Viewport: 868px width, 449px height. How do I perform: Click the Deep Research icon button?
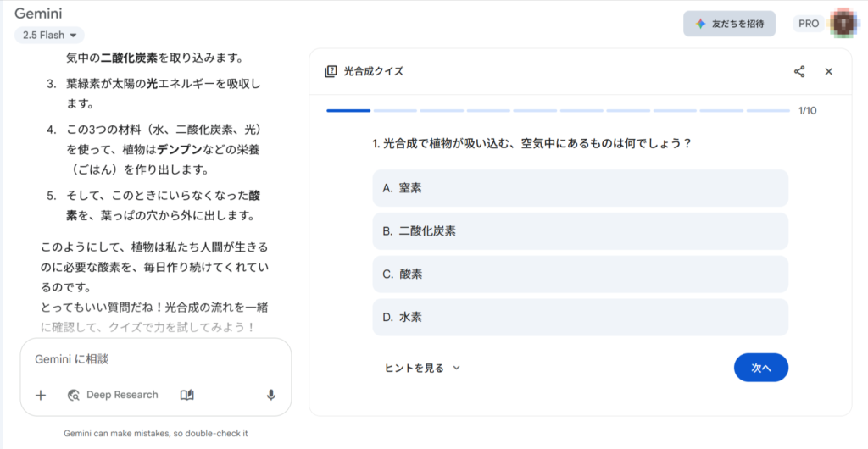pos(74,395)
